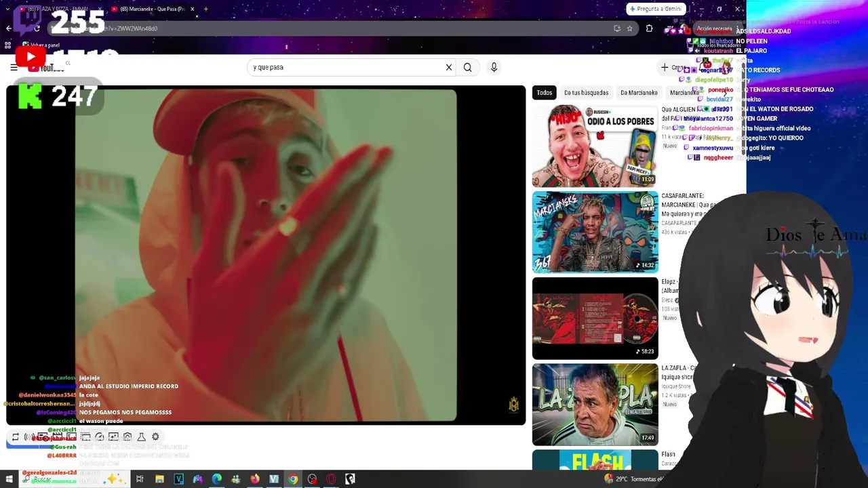
Task: Click chat username 'fabriciopinkman'
Action: 711,128
